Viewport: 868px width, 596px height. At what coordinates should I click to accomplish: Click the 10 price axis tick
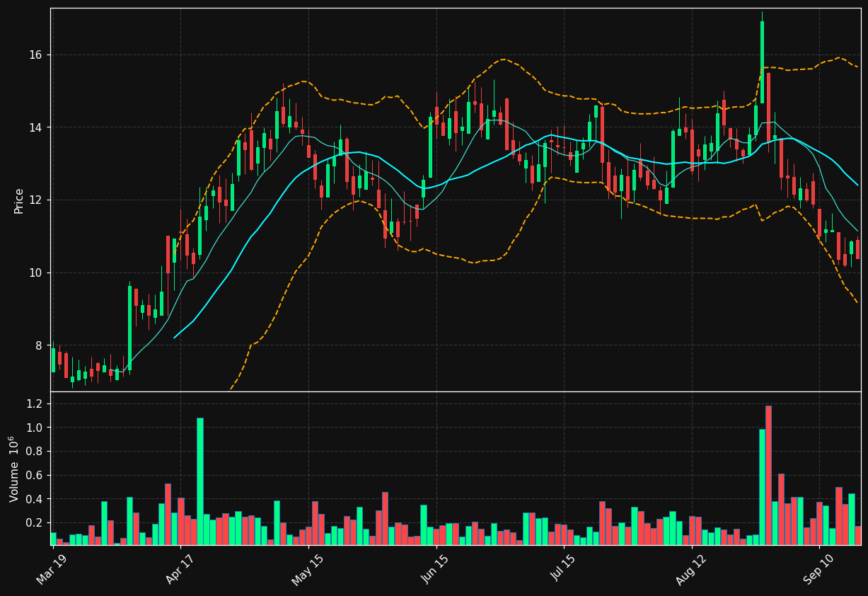tap(36, 273)
